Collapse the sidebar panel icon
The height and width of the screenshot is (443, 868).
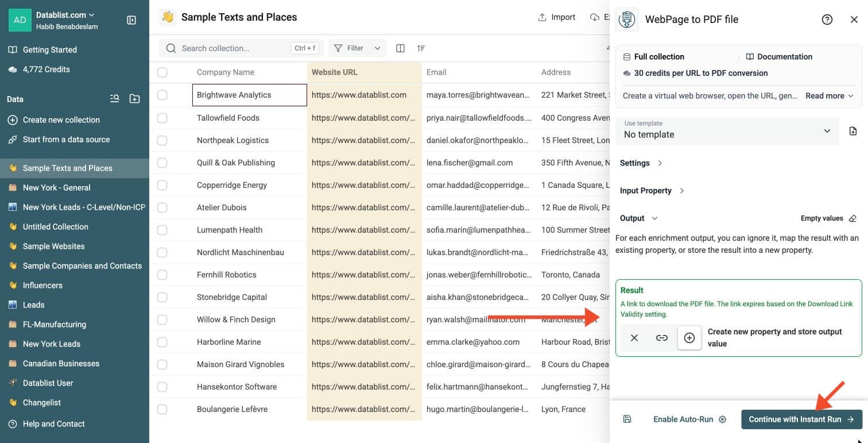131,20
